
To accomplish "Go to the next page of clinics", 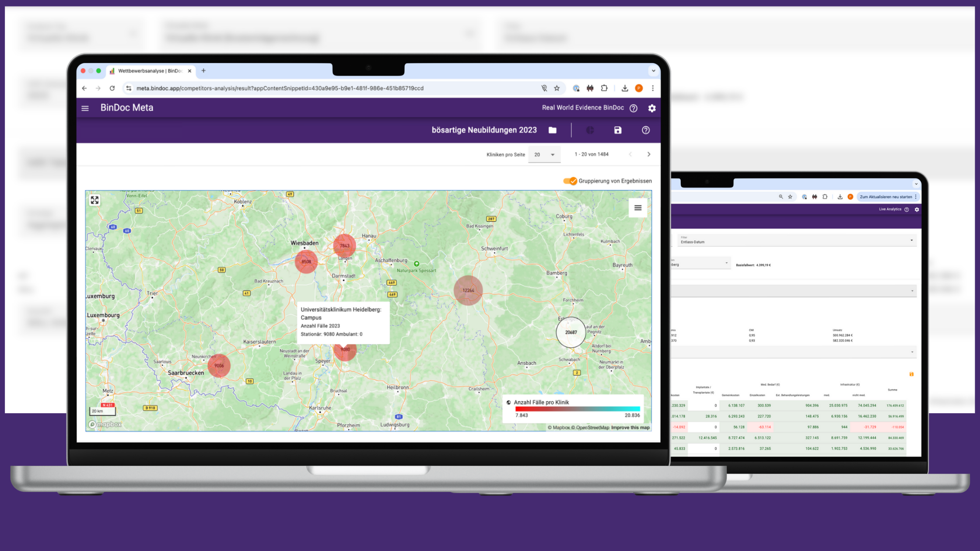I will pos(649,154).
